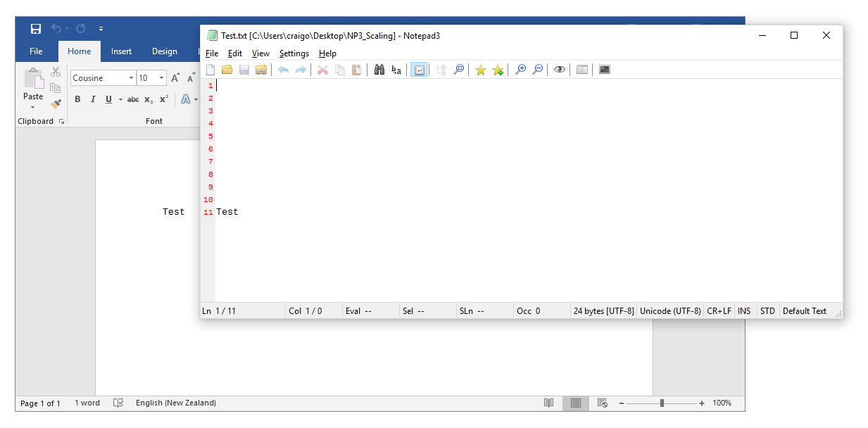The image size is (868, 428).
Task: Add to favorites with star-plus icon
Action: tap(498, 70)
